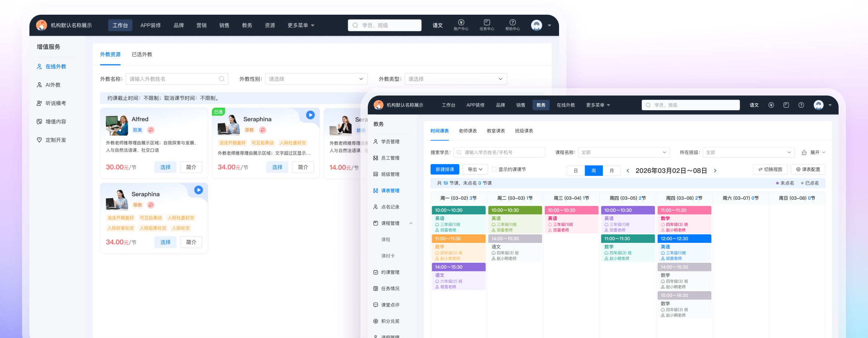868x338 pixels.
Task: Click 选择 button on Alfred's card
Action: [x=165, y=167]
